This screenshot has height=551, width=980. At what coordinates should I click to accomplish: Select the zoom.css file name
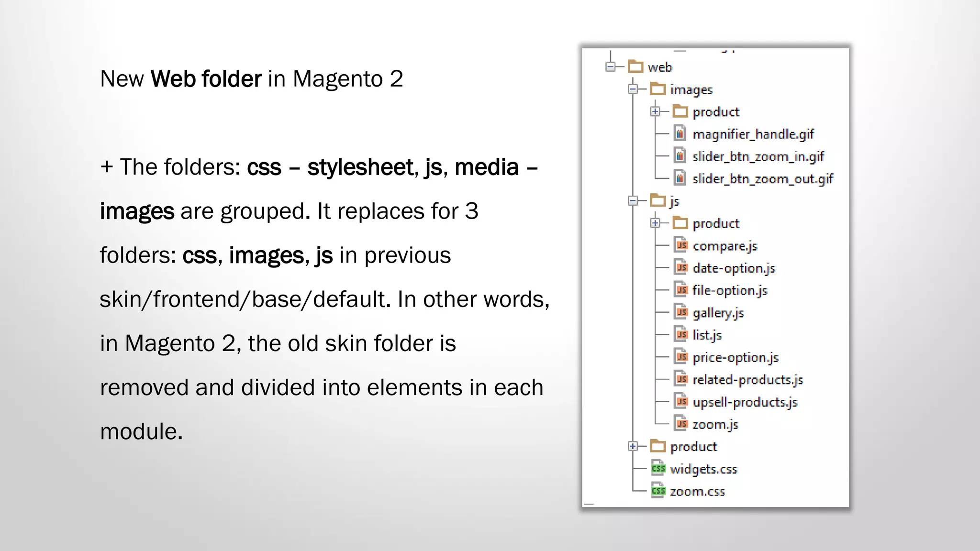(x=697, y=492)
